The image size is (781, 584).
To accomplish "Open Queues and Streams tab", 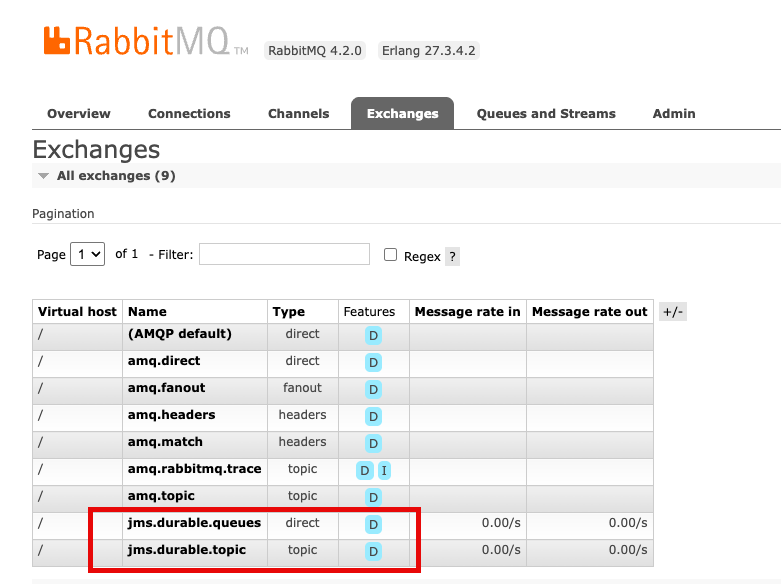I will (x=546, y=114).
